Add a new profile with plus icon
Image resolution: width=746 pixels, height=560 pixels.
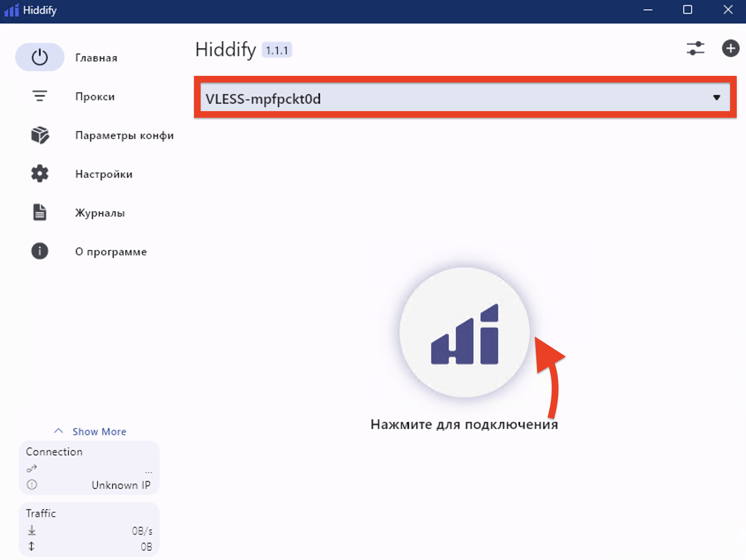coord(730,48)
